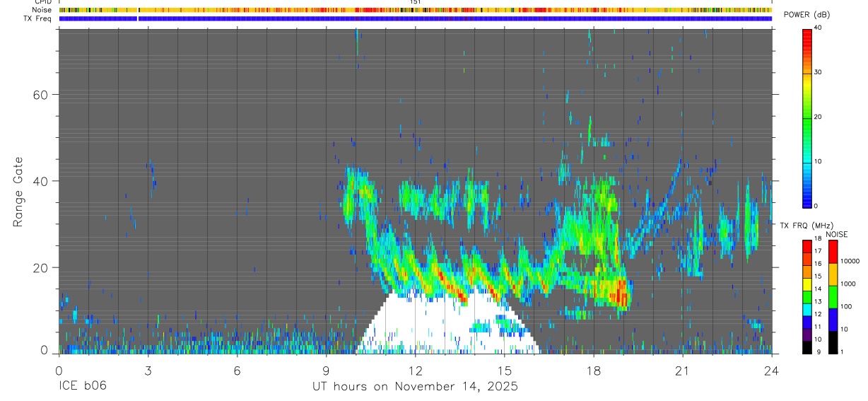868x401 pixels.
Task: Click the '100' tick on the NOISE scale
Action: click(847, 306)
